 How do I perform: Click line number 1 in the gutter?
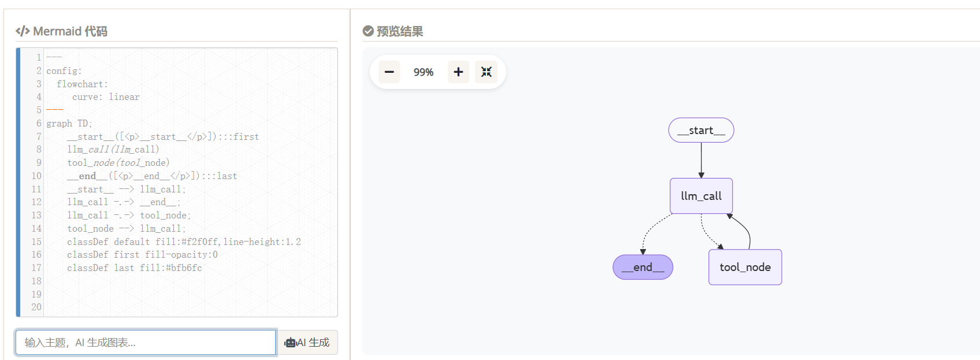point(39,57)
